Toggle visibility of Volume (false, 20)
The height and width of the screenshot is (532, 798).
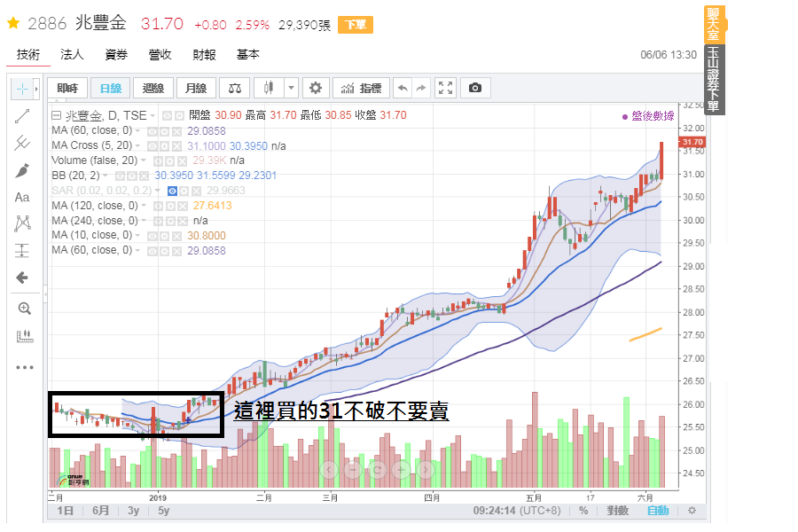(158, 160)
